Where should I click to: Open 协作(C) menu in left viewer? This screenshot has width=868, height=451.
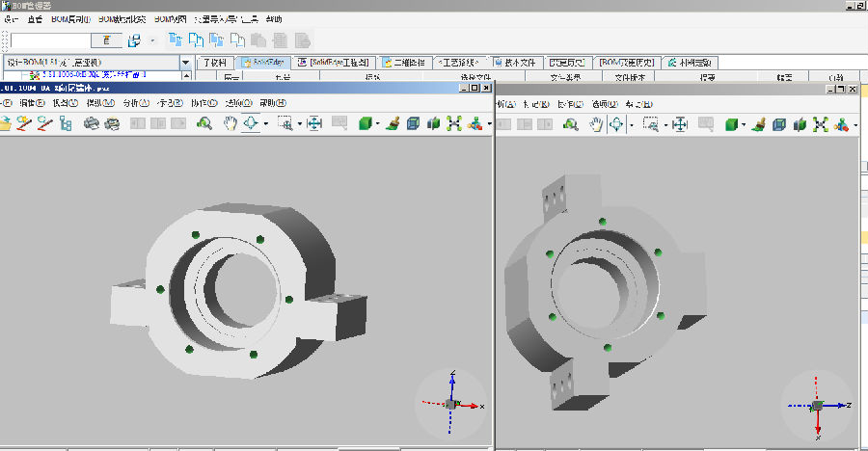[204, 103]
